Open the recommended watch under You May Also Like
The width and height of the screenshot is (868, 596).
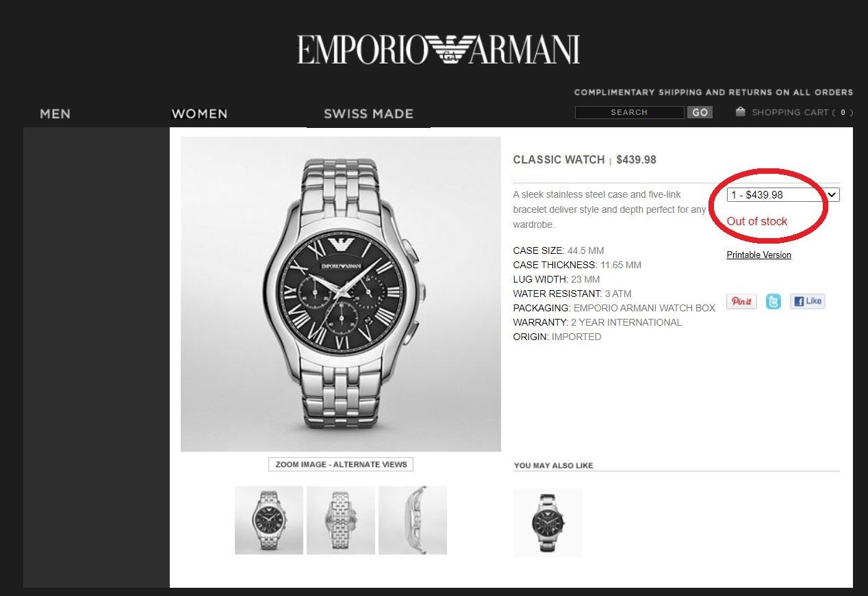[548, 523]
